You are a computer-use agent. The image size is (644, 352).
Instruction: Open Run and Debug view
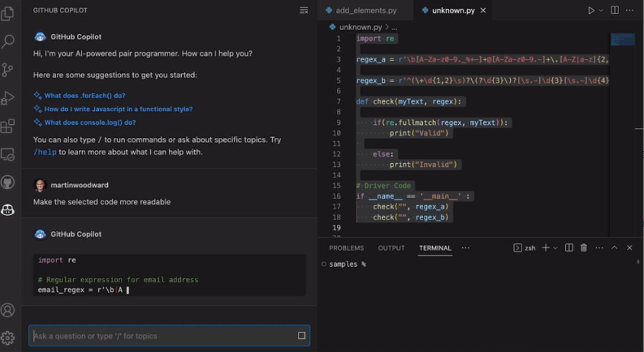click(x=8, y=98)
